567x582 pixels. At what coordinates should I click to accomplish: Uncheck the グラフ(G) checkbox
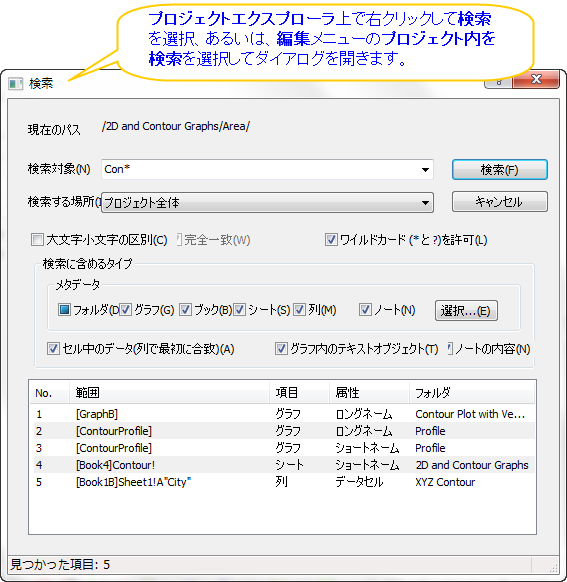(125, 309)
